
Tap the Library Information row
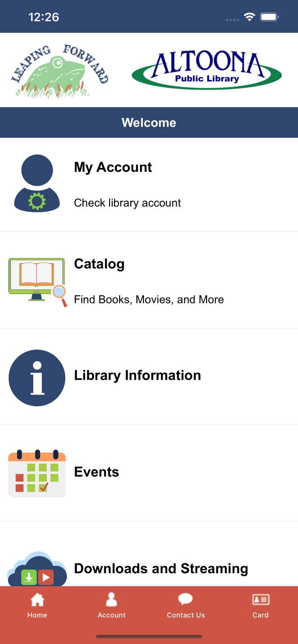(x=138, y=375)
